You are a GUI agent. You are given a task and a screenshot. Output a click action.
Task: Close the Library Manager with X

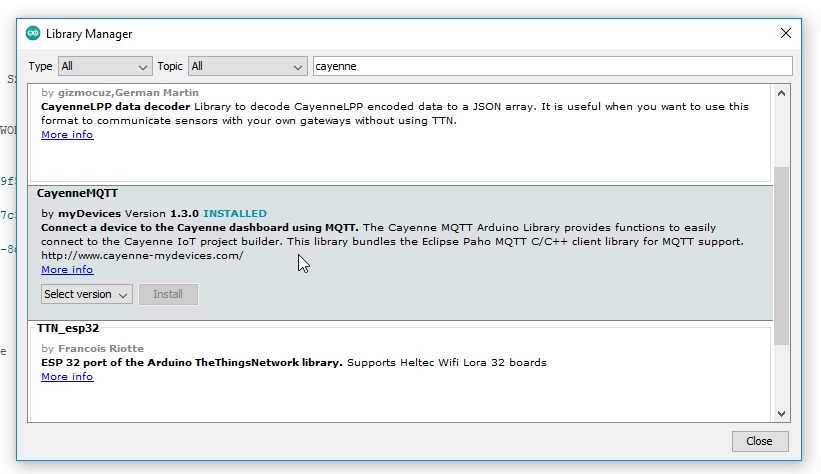[x=785, y=34]
